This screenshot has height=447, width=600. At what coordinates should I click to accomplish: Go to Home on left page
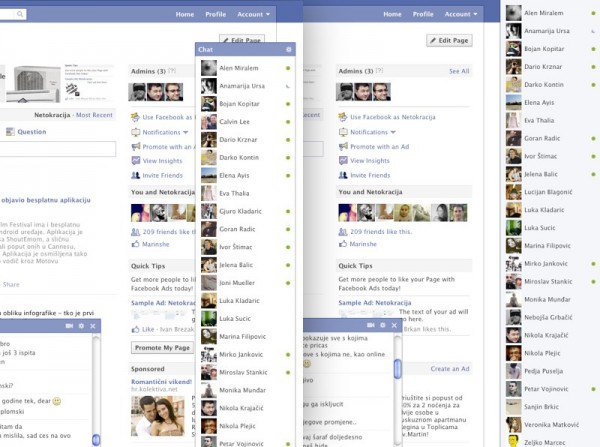pyautogui.click(x=185, y=14)
